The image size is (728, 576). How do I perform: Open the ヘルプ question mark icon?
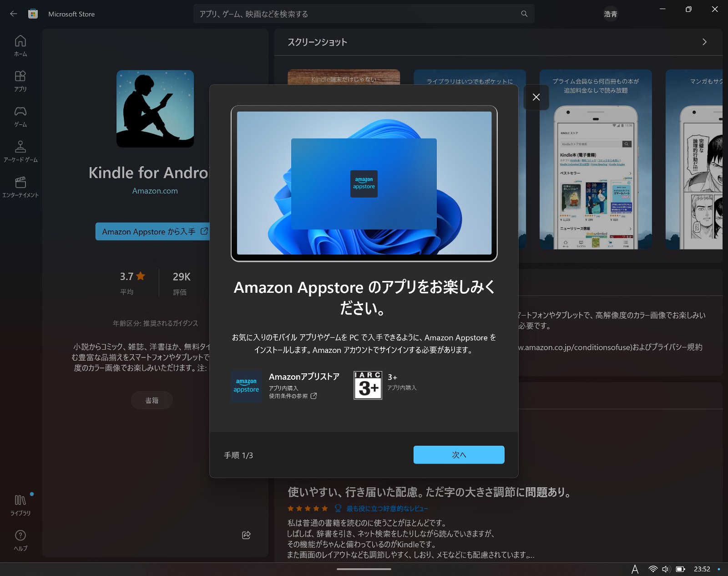pos(20,540)
